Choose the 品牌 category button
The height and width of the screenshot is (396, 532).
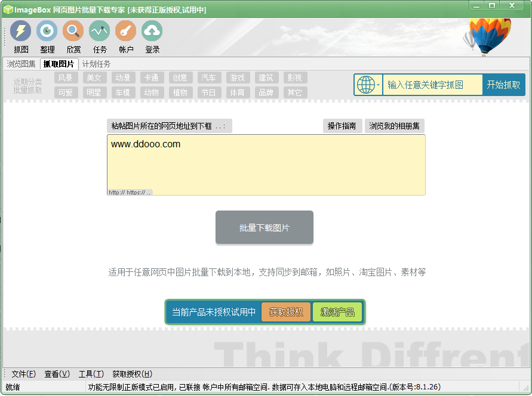(267, 92)
